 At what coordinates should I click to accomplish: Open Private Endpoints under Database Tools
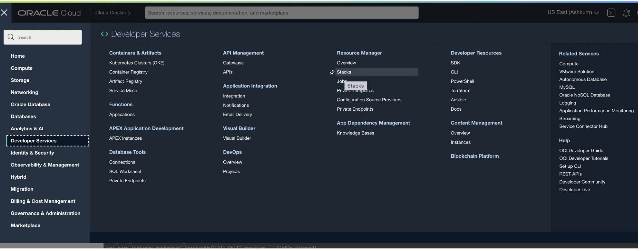pyautogui.click(x=127, y=181)
